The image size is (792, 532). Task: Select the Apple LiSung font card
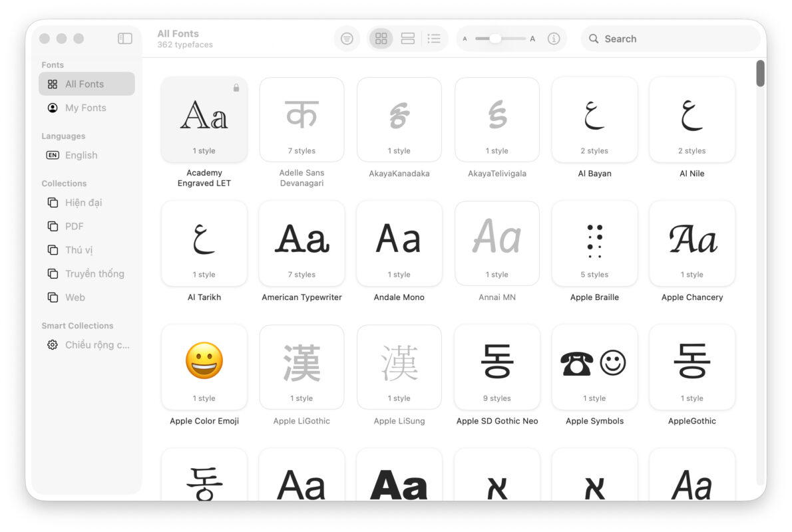399,367
